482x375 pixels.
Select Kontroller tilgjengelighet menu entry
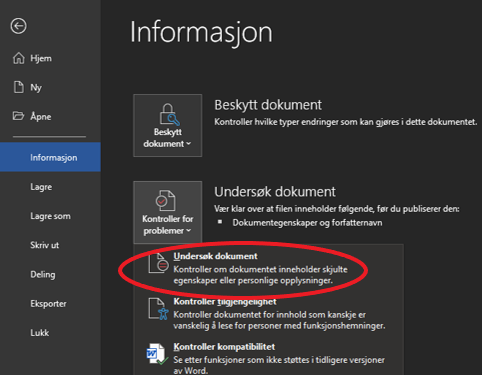click(267, 313)
